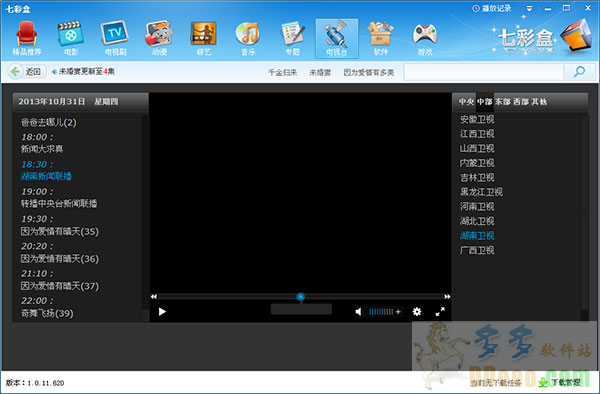
Task: Select 内蒙卫视 channel
Action: point(477,163)
